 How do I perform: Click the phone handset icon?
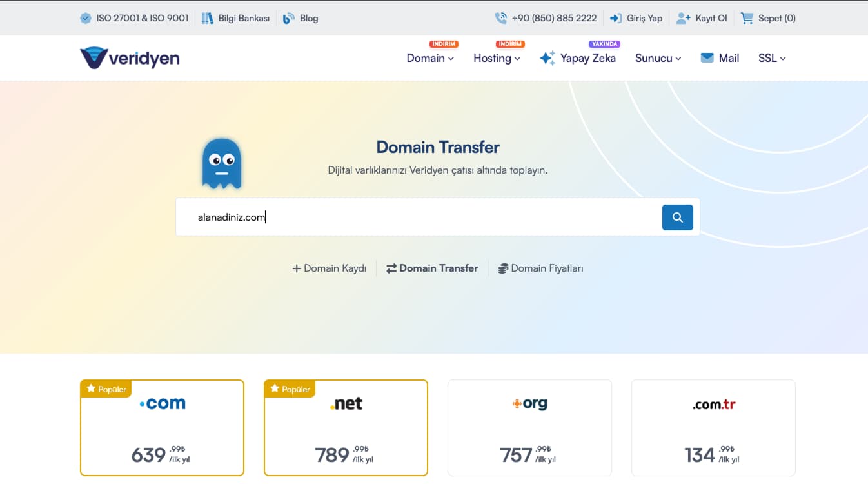pyautogui.click(x=500, y=18)
